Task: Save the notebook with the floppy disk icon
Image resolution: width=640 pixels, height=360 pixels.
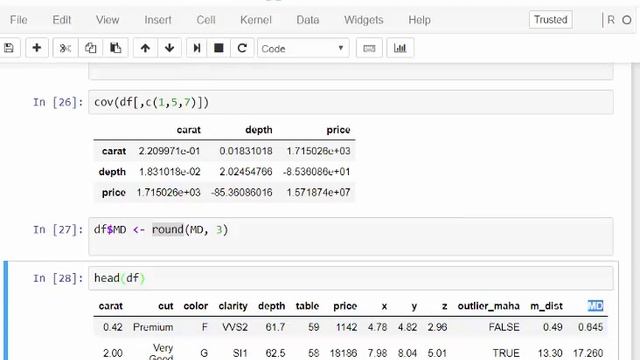Action: [x=9, y=48]
